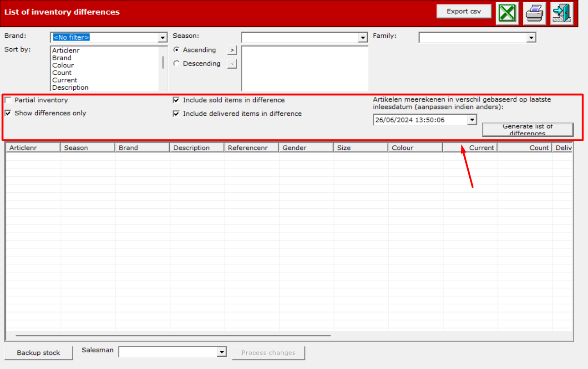Click the Size column header
This screenshot has height=369, width=588.
pos(360,148)
